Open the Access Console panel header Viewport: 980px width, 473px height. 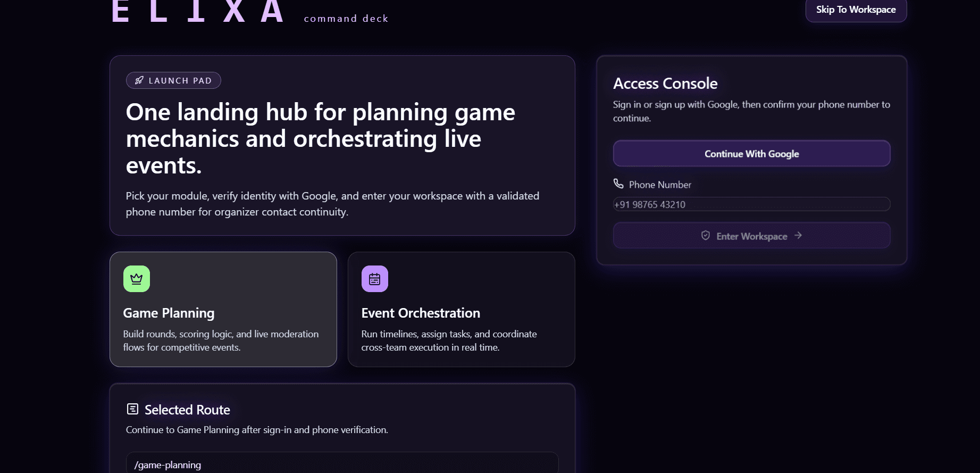[x=665, y=84]
